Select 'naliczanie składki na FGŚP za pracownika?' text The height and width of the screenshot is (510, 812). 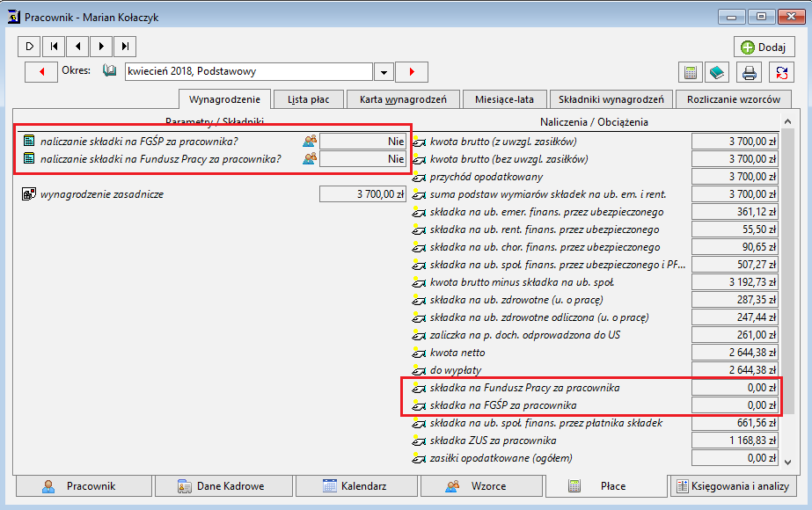(x=139, y=142)
